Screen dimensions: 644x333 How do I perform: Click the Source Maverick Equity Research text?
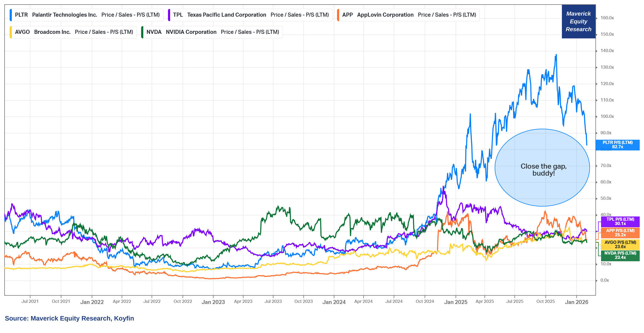point(69,318)
